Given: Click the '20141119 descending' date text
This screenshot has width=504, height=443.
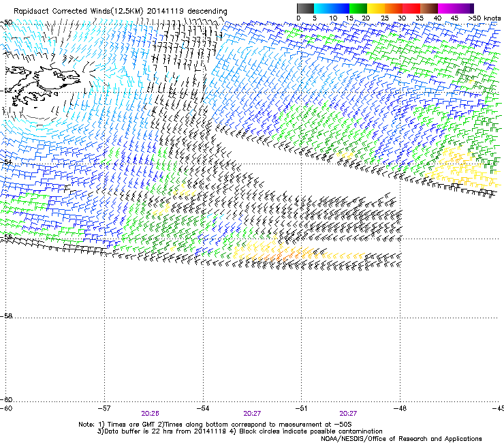Looking at the screenshot, I should tap(187, 12).
